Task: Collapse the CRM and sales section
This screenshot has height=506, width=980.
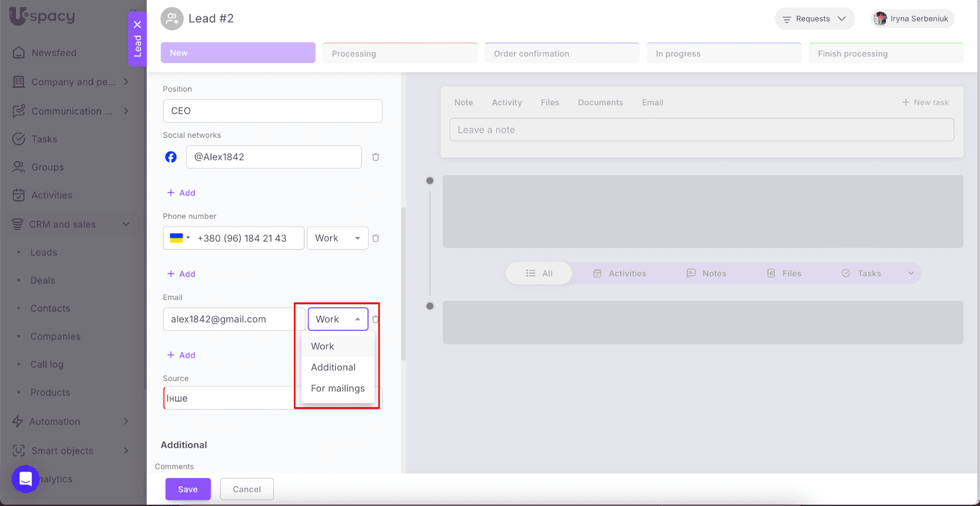Action: click(x=126, y=224)
